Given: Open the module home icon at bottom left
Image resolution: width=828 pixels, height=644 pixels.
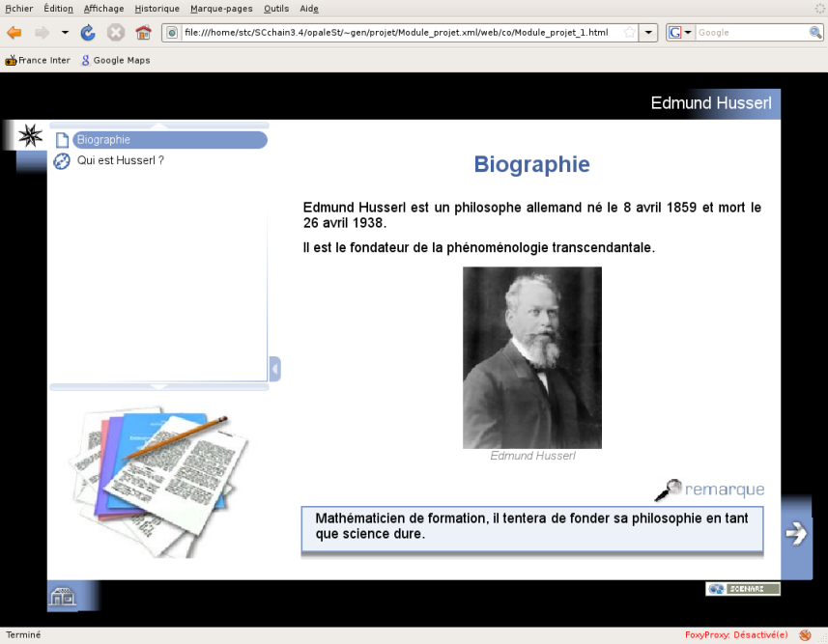Looking at the screenshot, I should (63, 597).
